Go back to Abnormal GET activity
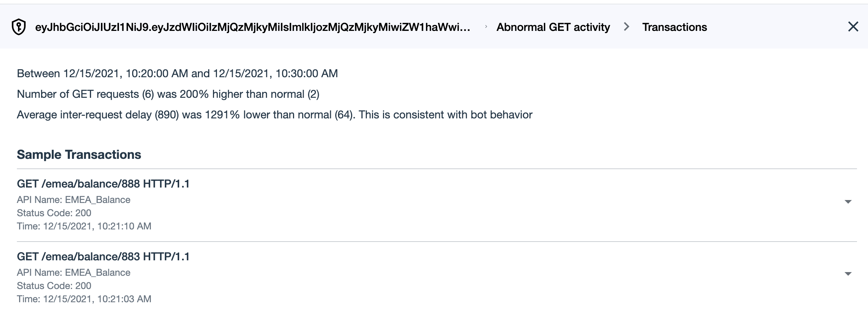The width and height of the screenshot is (868, 314). 553,27
